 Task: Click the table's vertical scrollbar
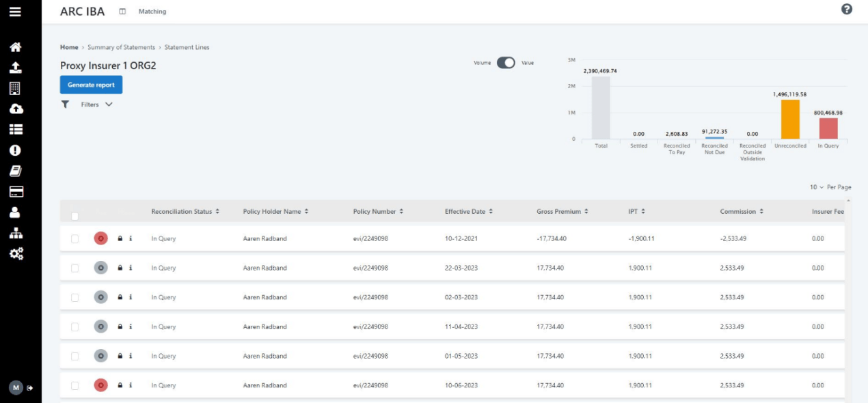click(x=847, y=299)
